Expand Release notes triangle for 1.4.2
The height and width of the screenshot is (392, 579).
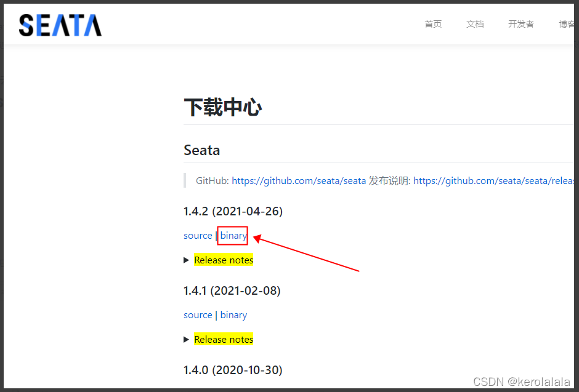[186, 260]
